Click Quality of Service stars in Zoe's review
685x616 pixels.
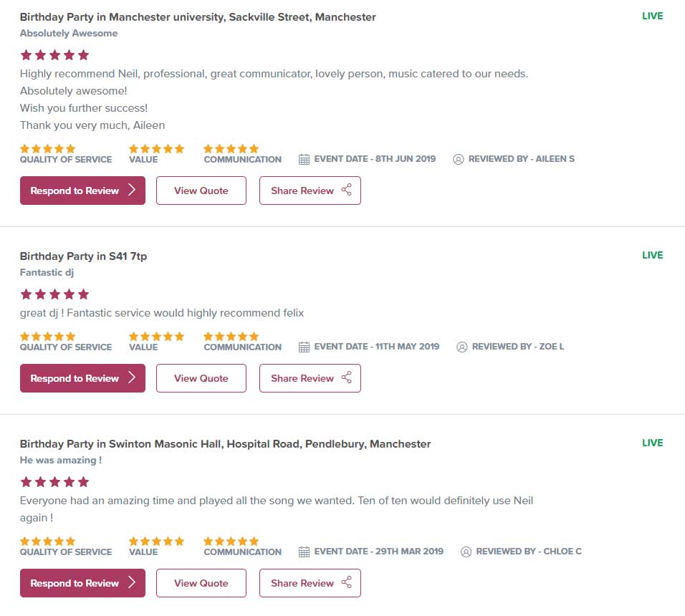point(47,337)
